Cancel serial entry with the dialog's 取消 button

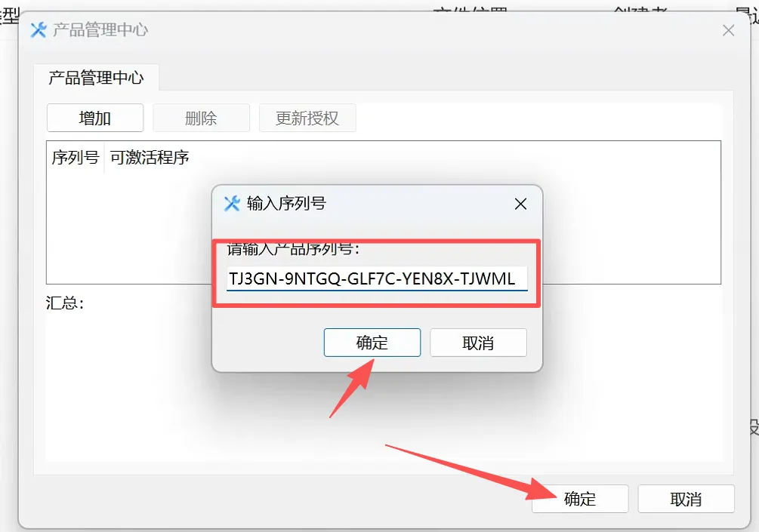[x=478, y=343]
